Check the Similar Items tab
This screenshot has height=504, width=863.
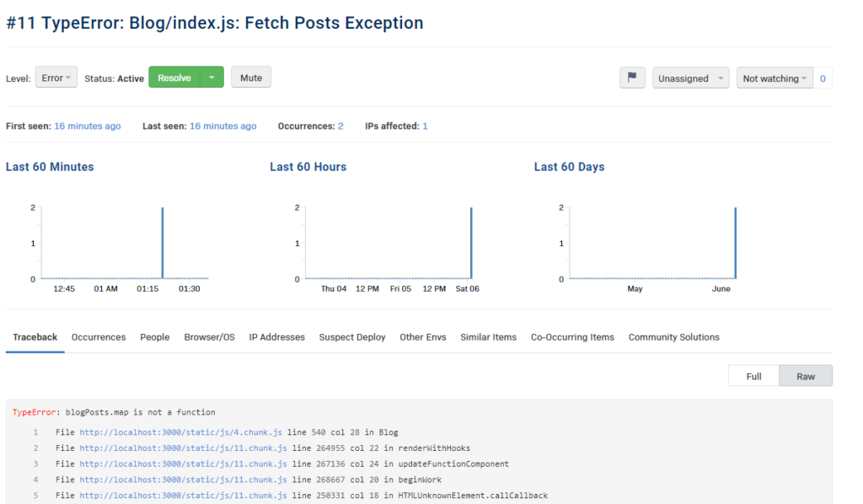pos(488,336)
